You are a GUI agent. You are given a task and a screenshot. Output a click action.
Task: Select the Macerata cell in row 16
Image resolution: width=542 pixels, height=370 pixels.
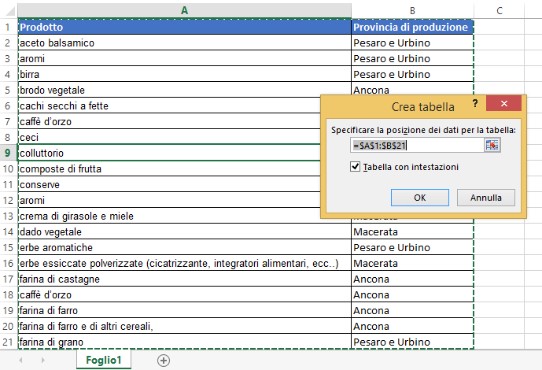tap(412, 263)
